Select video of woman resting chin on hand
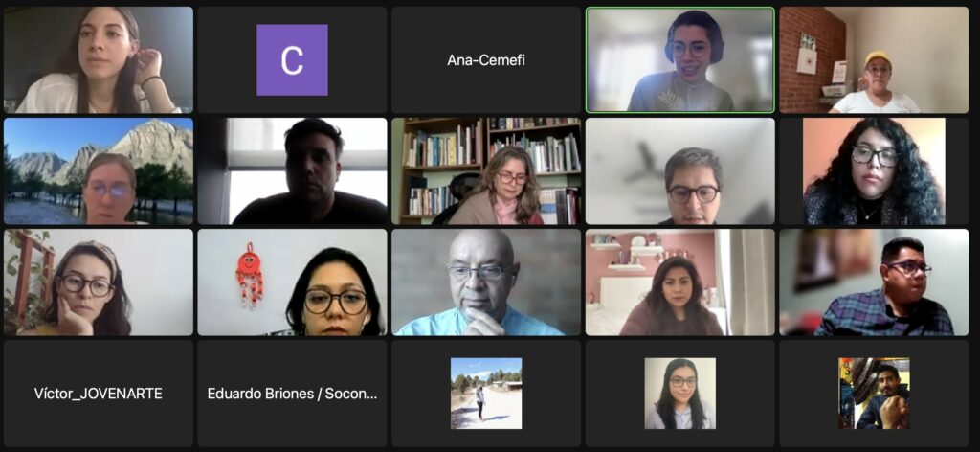980x452 pixels. coord(99,282)
